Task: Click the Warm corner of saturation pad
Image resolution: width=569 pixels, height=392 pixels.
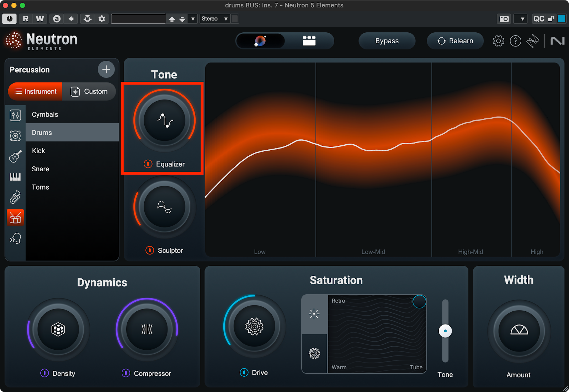Action: tap(339, 367)
